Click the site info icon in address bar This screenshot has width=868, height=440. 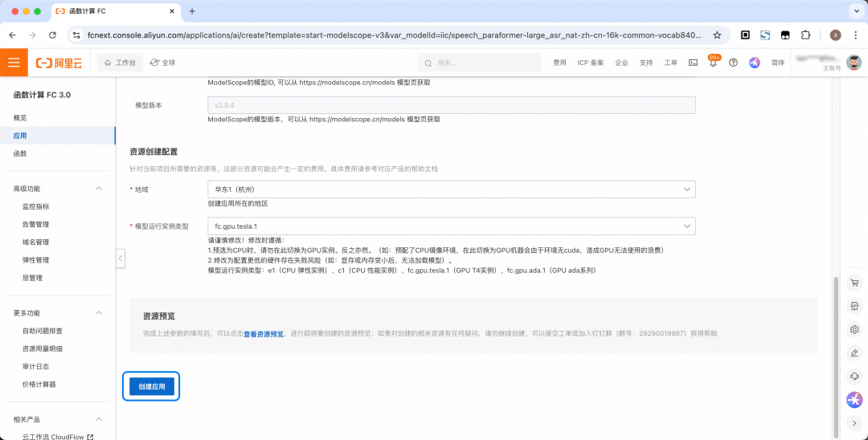77,35
